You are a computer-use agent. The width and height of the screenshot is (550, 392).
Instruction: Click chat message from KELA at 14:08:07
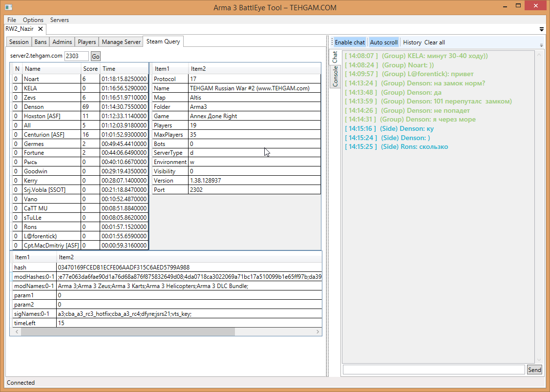point(416,56)
